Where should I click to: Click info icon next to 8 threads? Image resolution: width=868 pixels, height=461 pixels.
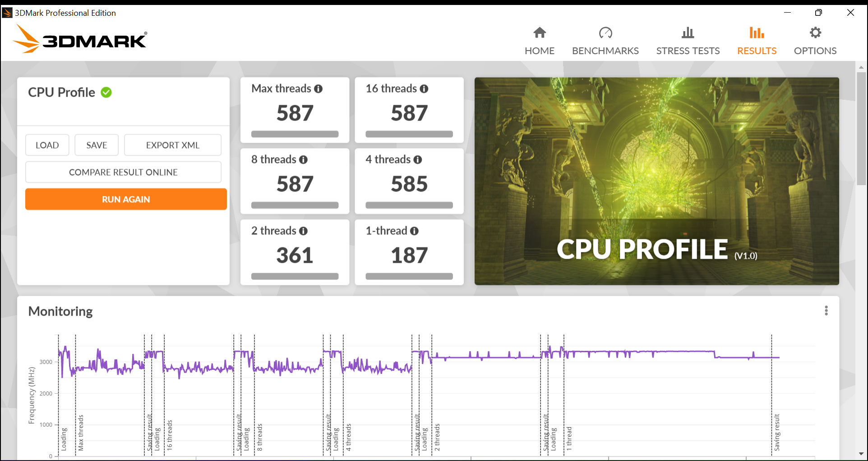coord(304,160)
